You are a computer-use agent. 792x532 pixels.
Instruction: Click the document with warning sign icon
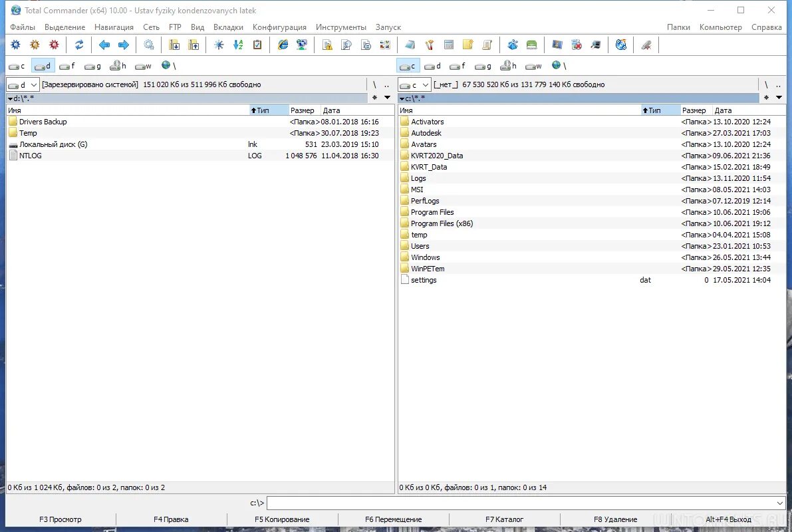[327, 45]
